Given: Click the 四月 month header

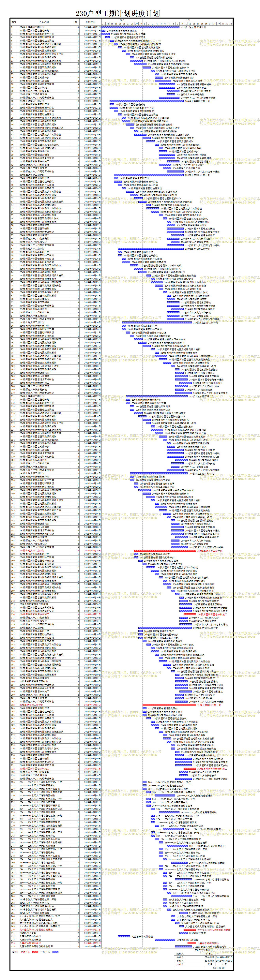Looking at the screenshot, I should 122,20.
